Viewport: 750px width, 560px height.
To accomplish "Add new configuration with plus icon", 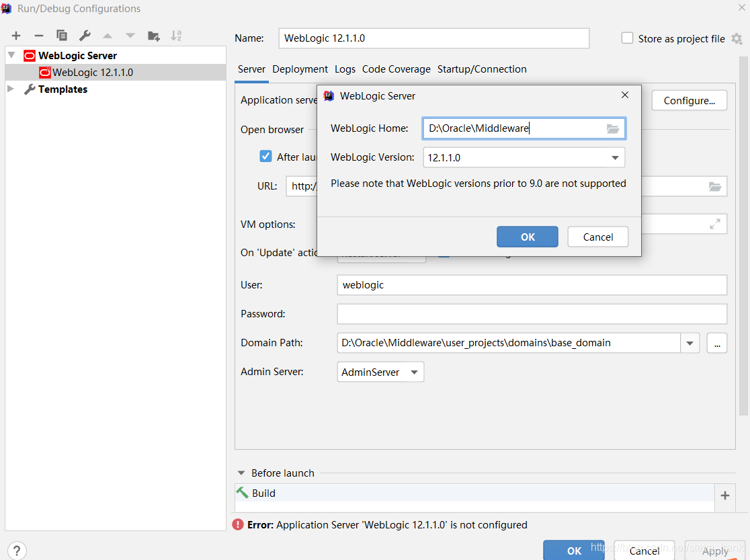I will click(15, 36).
